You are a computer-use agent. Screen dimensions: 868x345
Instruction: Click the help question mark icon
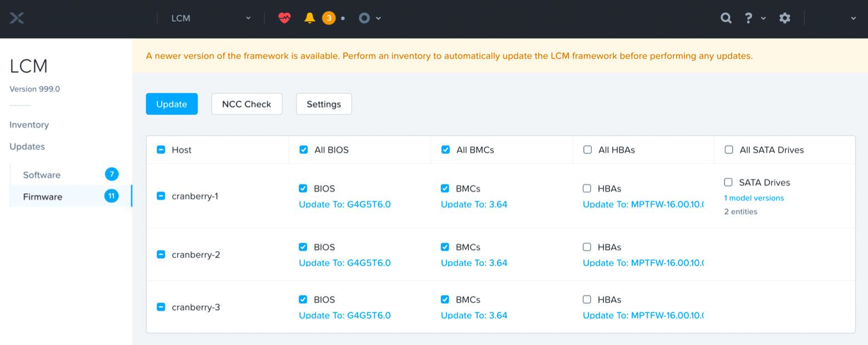click(x=747, y=18)
